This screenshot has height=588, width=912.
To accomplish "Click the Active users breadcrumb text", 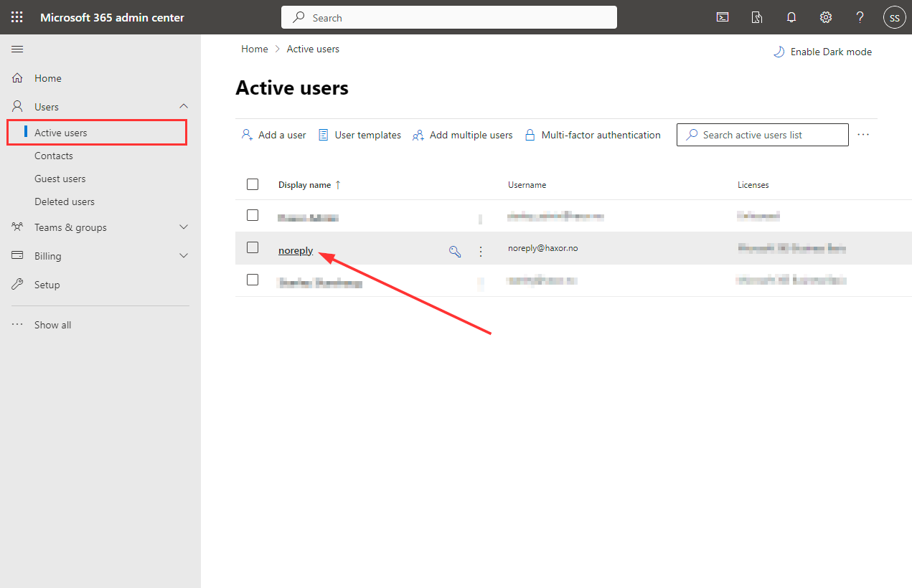I will [313, 49].
